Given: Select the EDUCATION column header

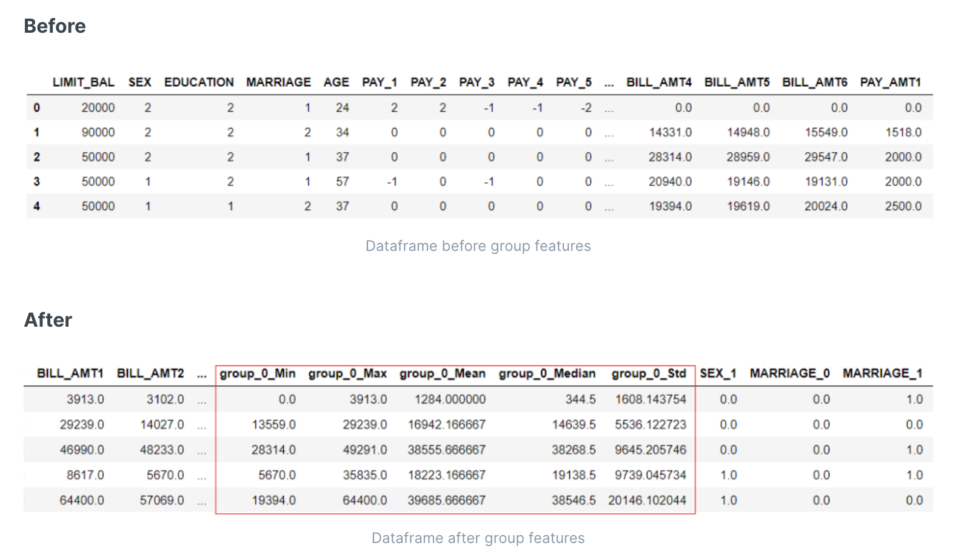Looking at the screenshot, I should 199,82.
